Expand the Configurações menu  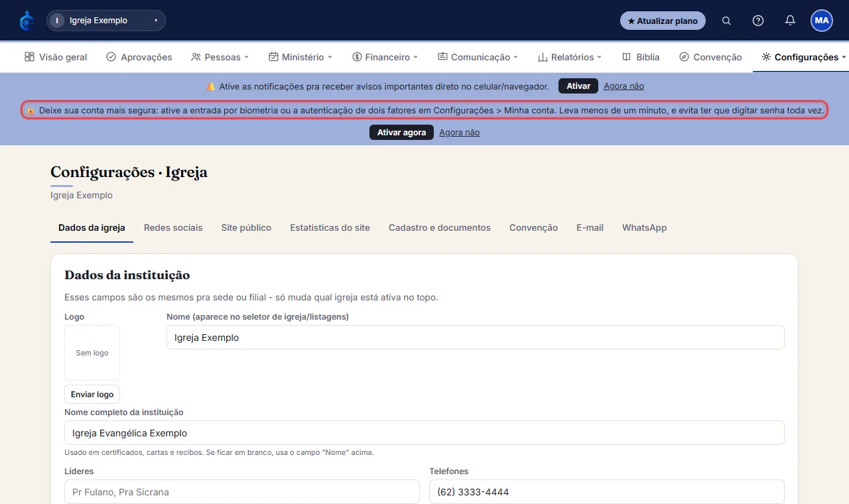[x=804, y=57]
